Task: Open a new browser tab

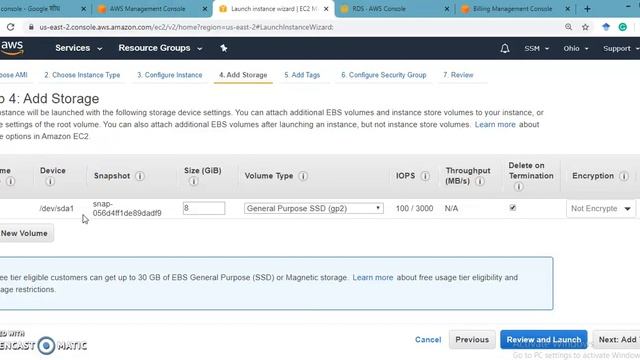Action: pos(587,9)
